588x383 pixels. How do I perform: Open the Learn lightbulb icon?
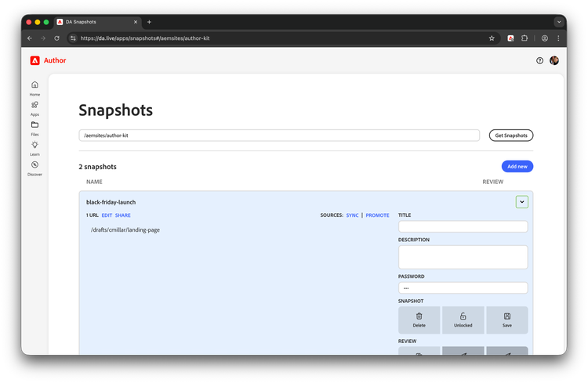34,146
